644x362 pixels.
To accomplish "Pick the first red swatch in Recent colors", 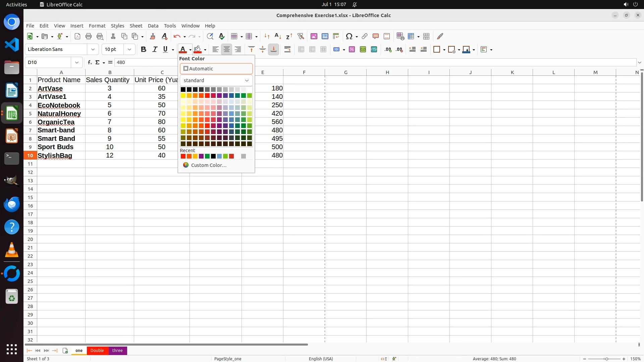I will [x=183, y=156].
